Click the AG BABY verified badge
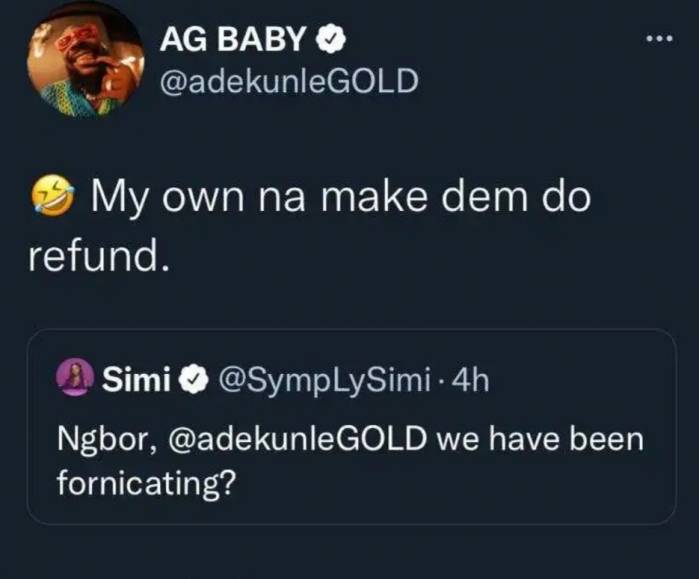Image resolution: width=699 pixels, height=579 pixels. pyautogui.click(x=331, y=39)
